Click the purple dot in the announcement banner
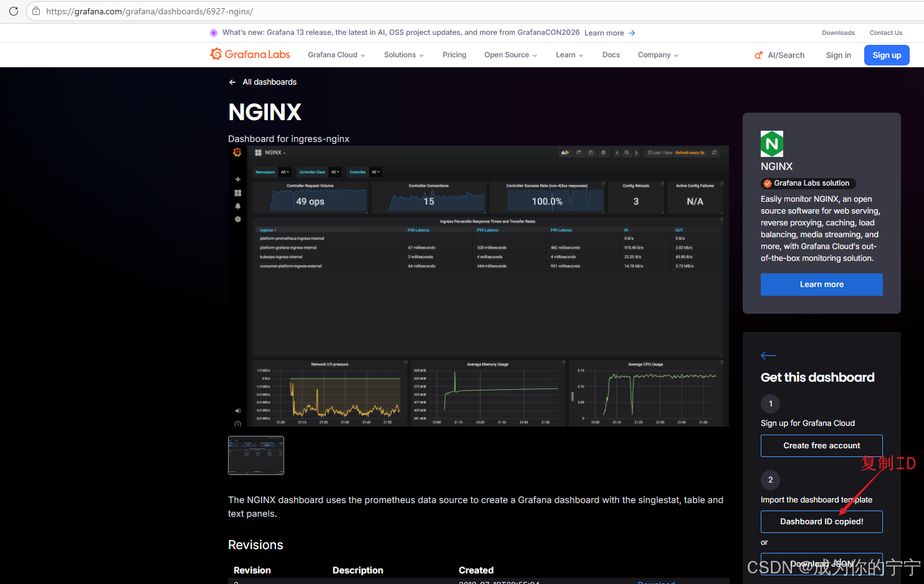Screen dimensions: 924x584 click(x=214, y=32)
